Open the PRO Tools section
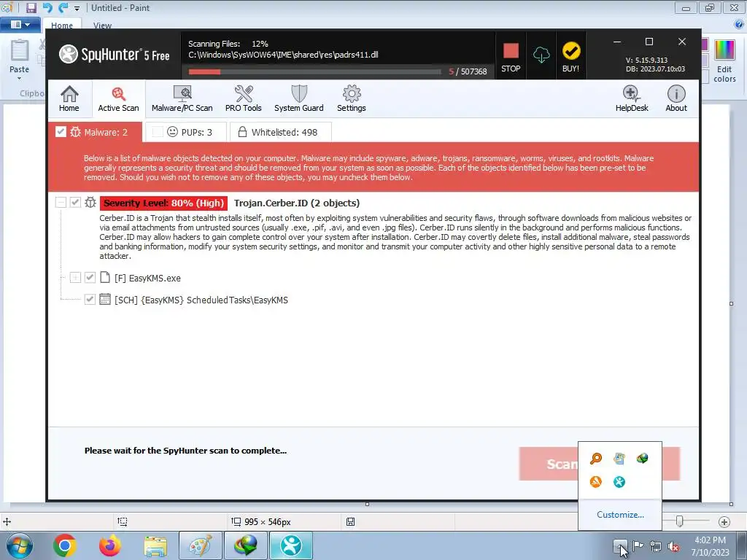 click(244, 99)
